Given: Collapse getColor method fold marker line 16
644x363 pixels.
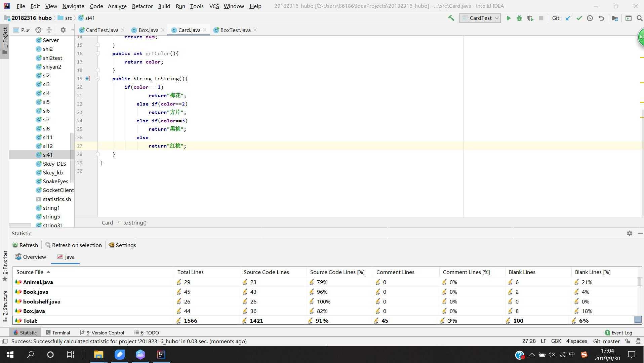Looking at the screenshot, I should [97, 53].
